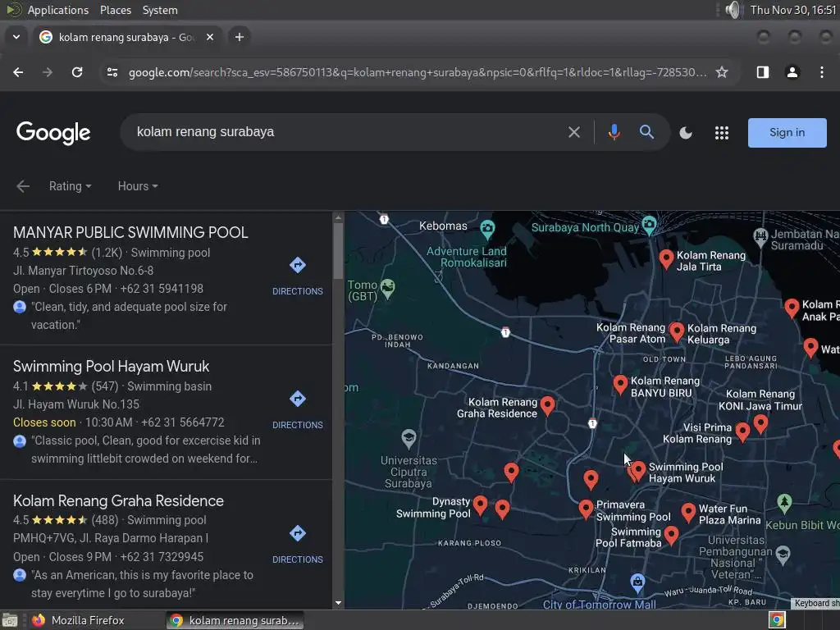Open the System menu

click(160, 10)
